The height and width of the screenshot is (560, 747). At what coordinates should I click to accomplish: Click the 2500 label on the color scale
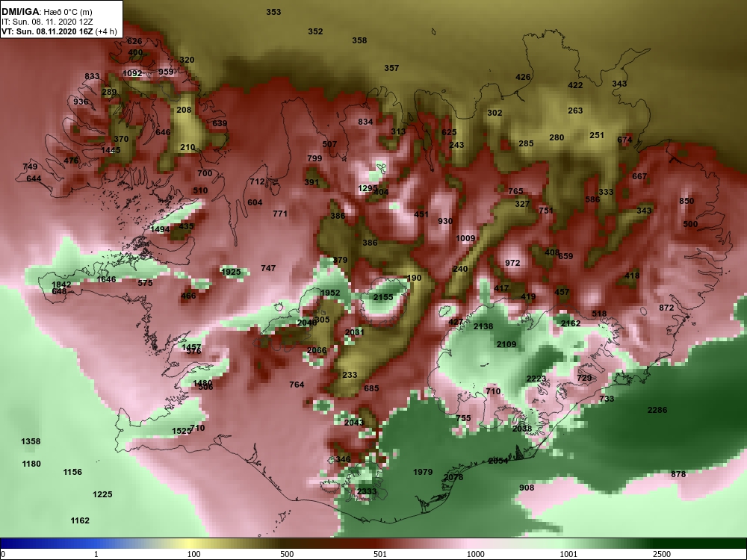[x=662, y=554]
